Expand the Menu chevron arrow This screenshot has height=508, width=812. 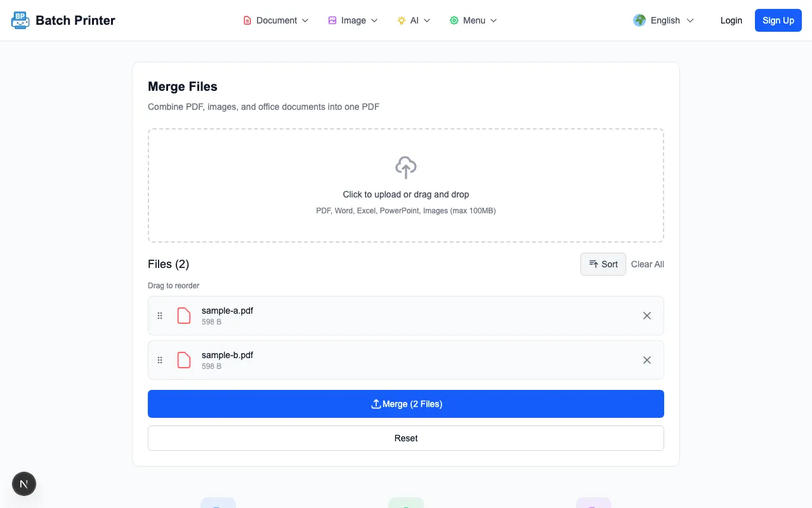[494, 20]
